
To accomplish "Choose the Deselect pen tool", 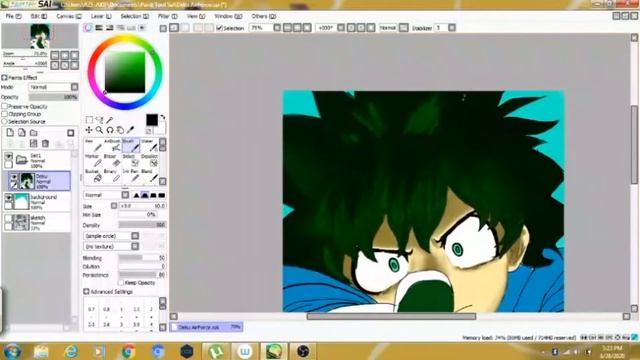I will (149, 160).
